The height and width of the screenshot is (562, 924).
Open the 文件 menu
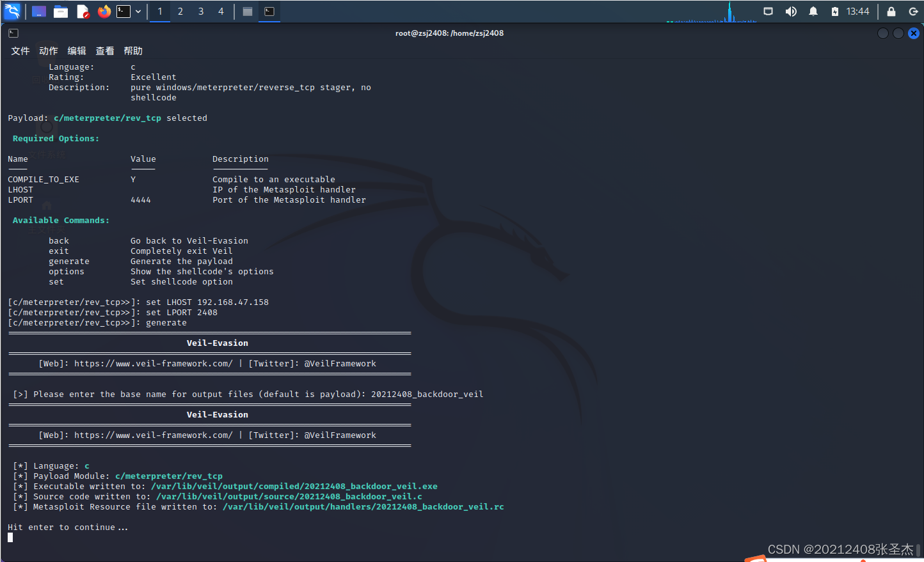point(20,51)
